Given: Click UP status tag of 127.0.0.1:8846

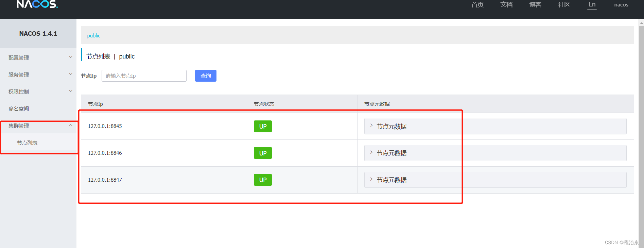Looking at the screenshot, I should pyautogui.click(x=263, y=153).
